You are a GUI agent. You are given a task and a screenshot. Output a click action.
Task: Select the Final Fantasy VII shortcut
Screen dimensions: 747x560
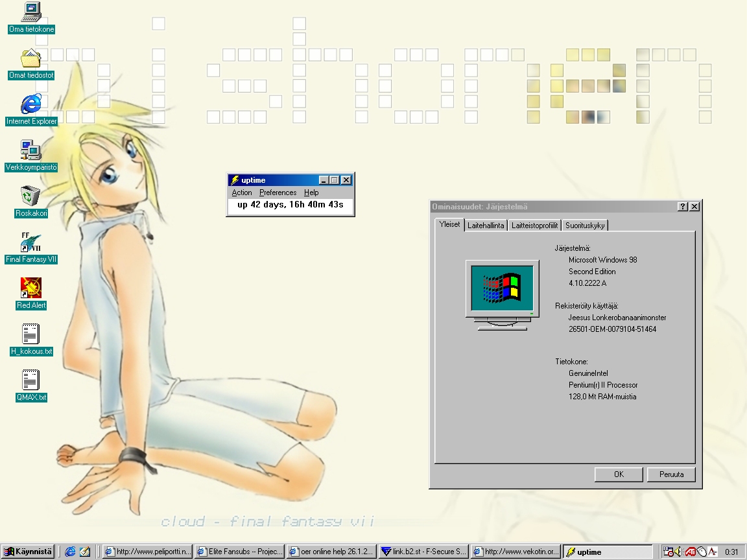click(31, 242)
